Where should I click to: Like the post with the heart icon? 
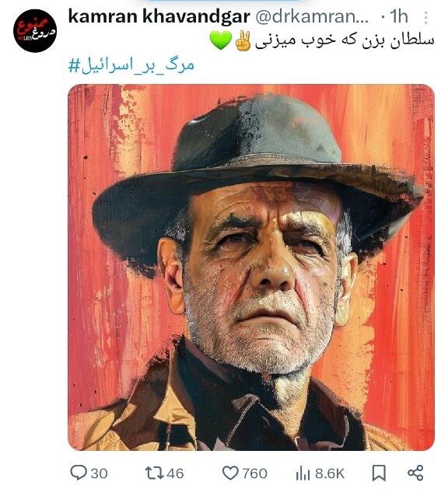230,473
